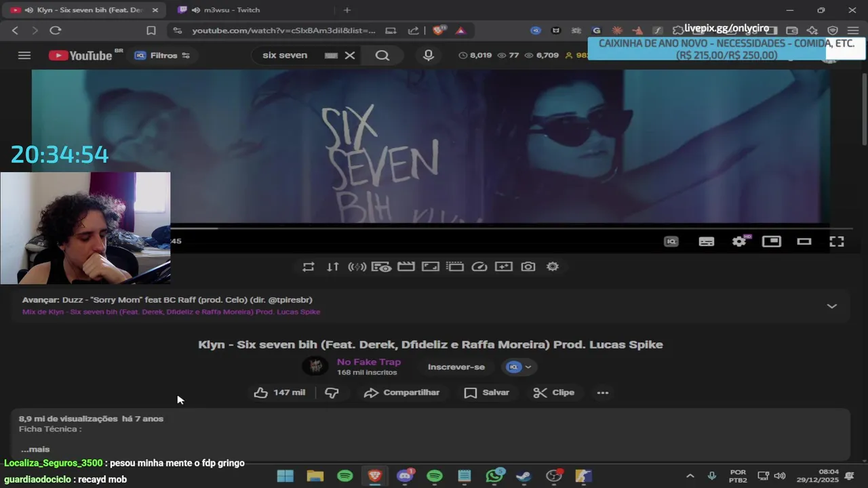
Task: Expand the description with ...mais
Action: pos(35,449)
